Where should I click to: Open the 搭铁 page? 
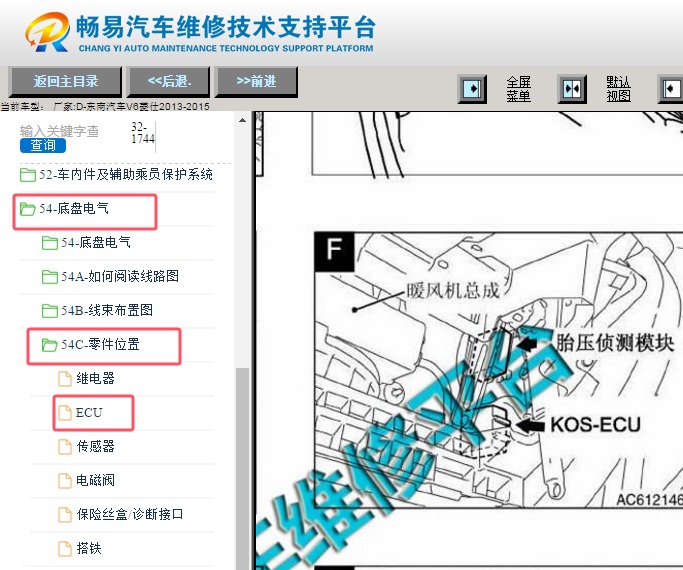89,548
